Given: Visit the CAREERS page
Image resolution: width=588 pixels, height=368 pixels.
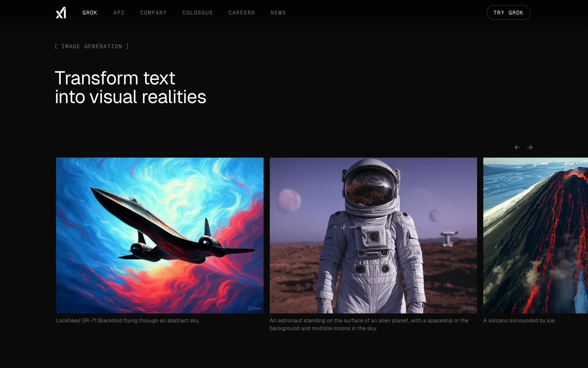Looking at the screenshot, I should pos(242,13).
